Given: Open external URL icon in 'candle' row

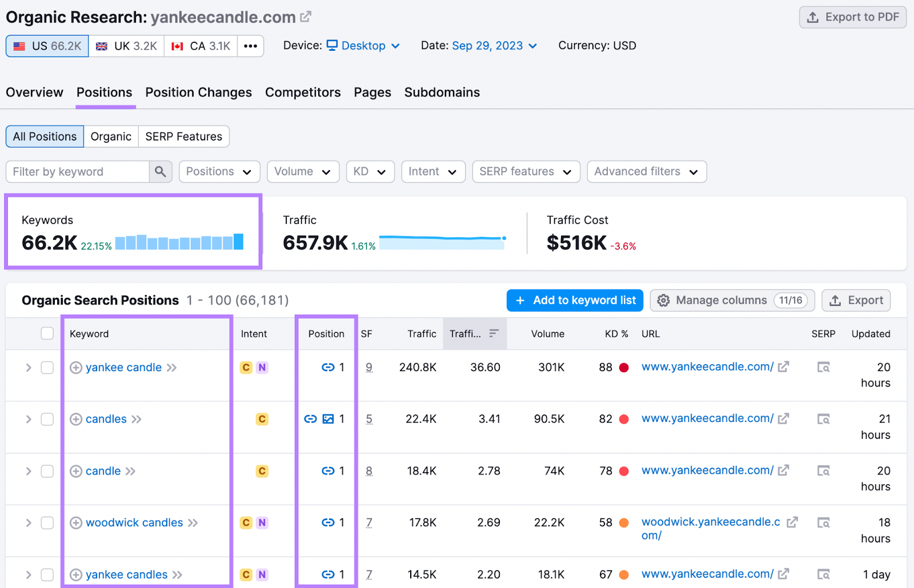Looking at the screenshot, I should pyautogui.click(x=784, y=470).
